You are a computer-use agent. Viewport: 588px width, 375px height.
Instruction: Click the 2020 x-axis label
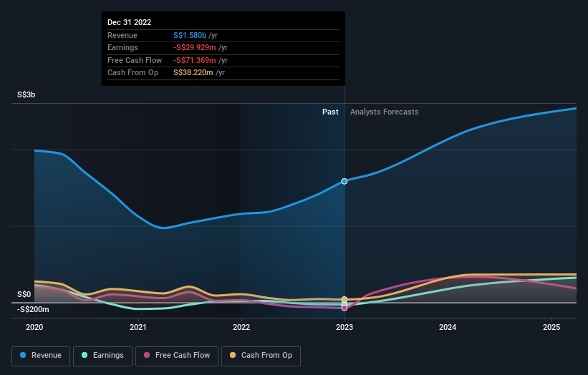click(x=34, y=328)
